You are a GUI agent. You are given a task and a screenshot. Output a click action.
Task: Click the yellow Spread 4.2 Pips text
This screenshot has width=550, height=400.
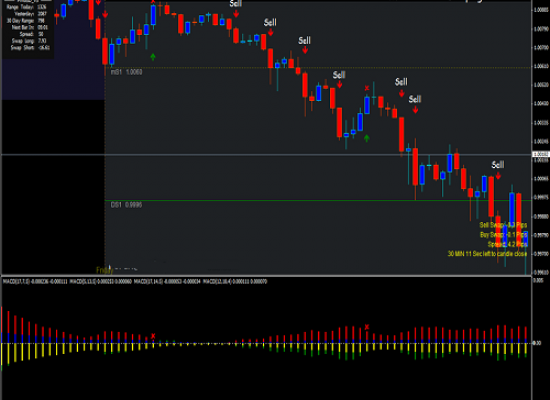tap(507, 244)
